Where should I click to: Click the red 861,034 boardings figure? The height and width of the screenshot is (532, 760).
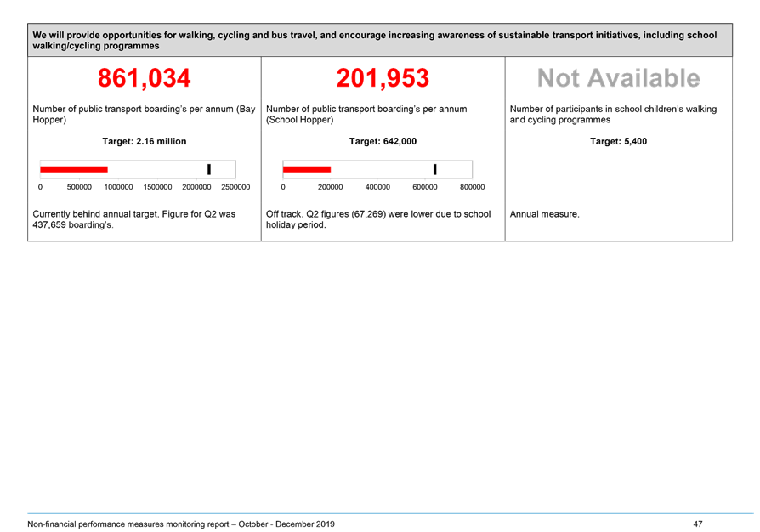tap(144, 78)
